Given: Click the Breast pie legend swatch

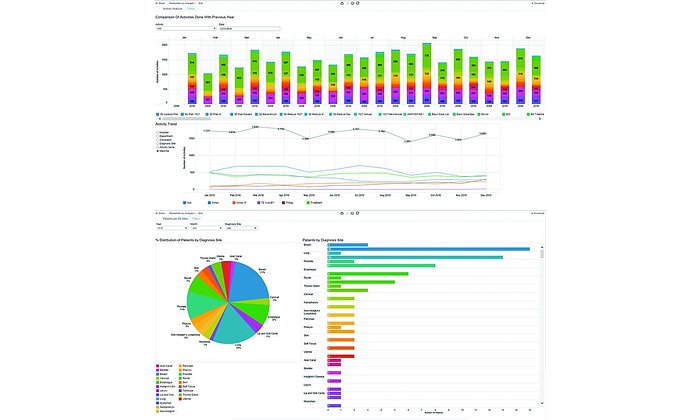Looking at the screenshot, I should [158, 374].
